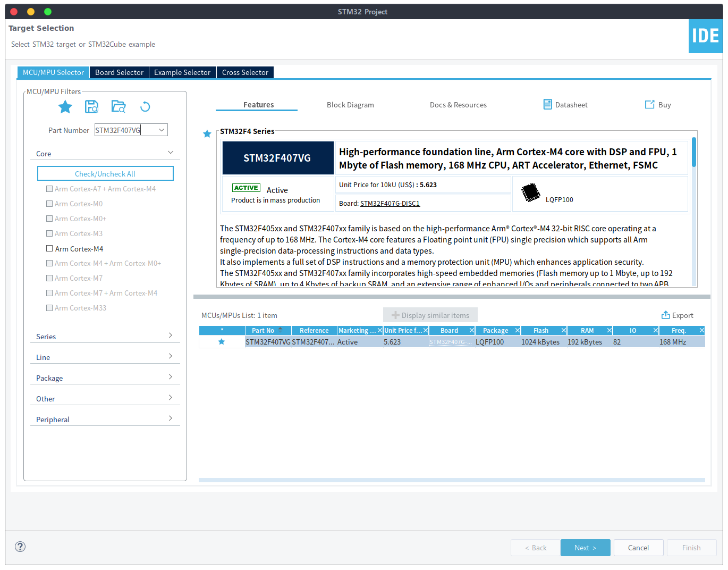Toggle Arm Cortex-M7 + Arm Cortex-M4 checkbox
Viewport: 728px width, 570px height.
click(49, 293)
